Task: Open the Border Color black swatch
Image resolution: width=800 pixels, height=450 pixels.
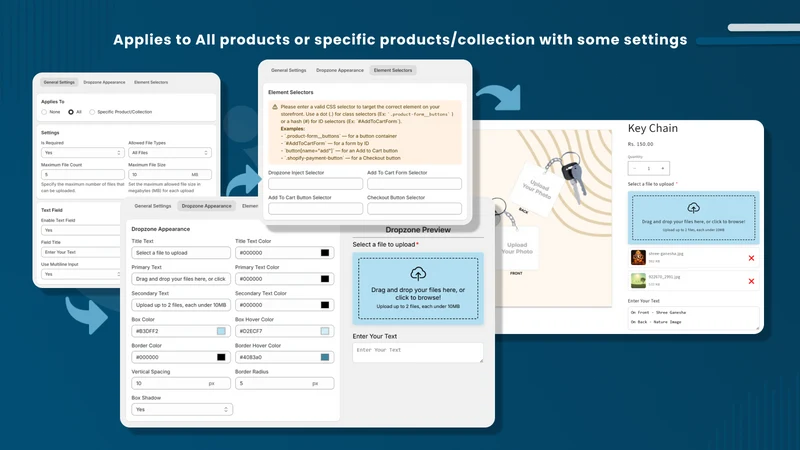Action: point(221,357)
